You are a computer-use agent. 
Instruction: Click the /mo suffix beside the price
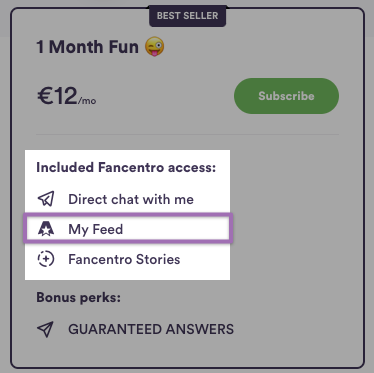pyautogui.click(x=87, y=101)
